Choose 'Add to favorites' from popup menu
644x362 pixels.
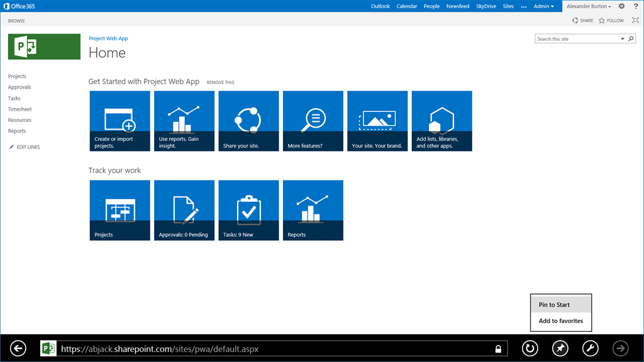point(560,321)
